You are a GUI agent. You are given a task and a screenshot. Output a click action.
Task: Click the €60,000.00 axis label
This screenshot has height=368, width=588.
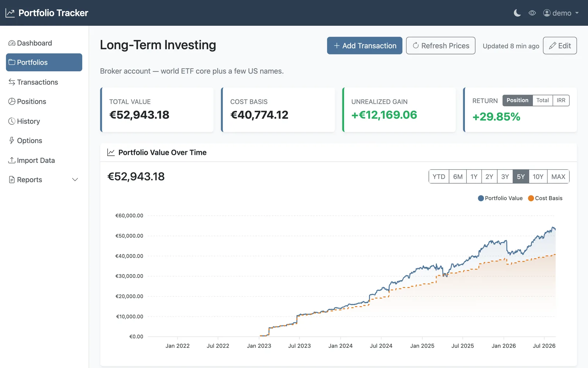pos(129,216)
